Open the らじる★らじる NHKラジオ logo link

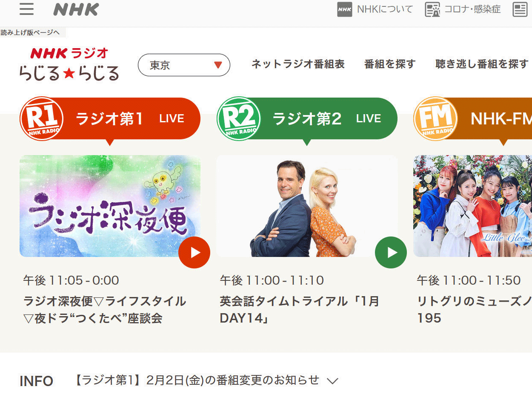69,64
